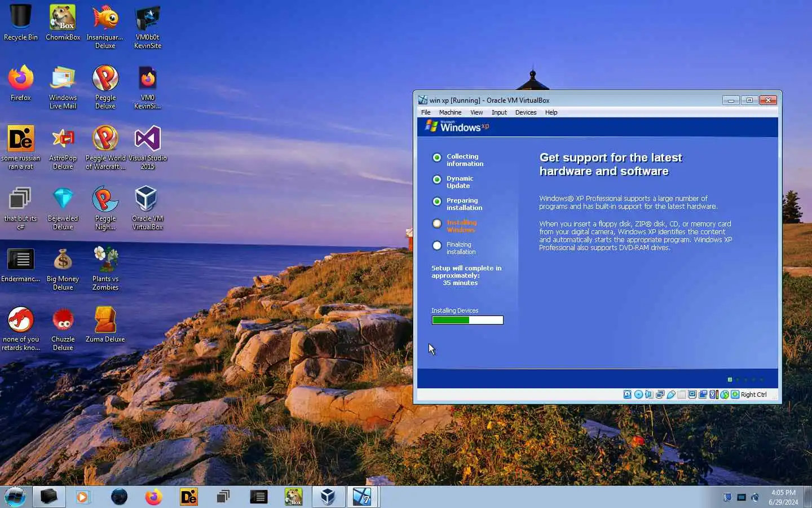Open the Windows Start orb
The width and height of the screenshot is (812, 508).
pos(15,497)
